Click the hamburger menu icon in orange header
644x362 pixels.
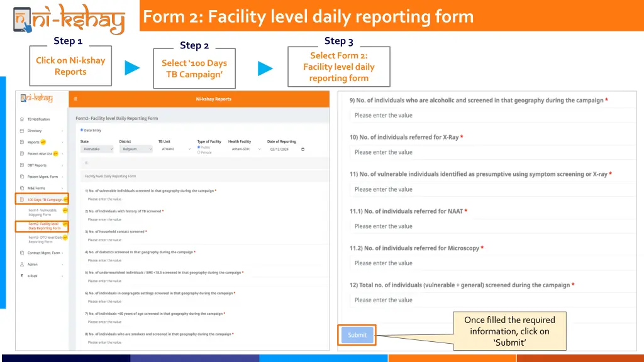click(75, 99)
